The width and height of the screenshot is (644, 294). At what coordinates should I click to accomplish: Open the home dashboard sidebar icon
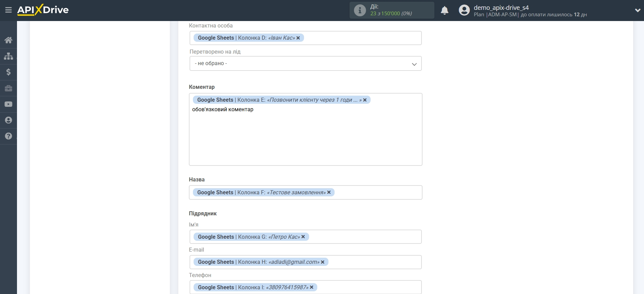[8, 40]
